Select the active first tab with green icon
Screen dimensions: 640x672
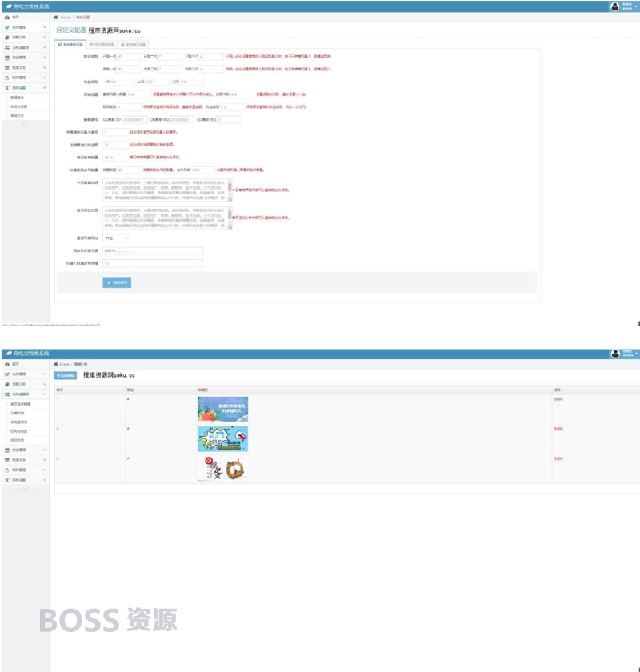[70, 45]
